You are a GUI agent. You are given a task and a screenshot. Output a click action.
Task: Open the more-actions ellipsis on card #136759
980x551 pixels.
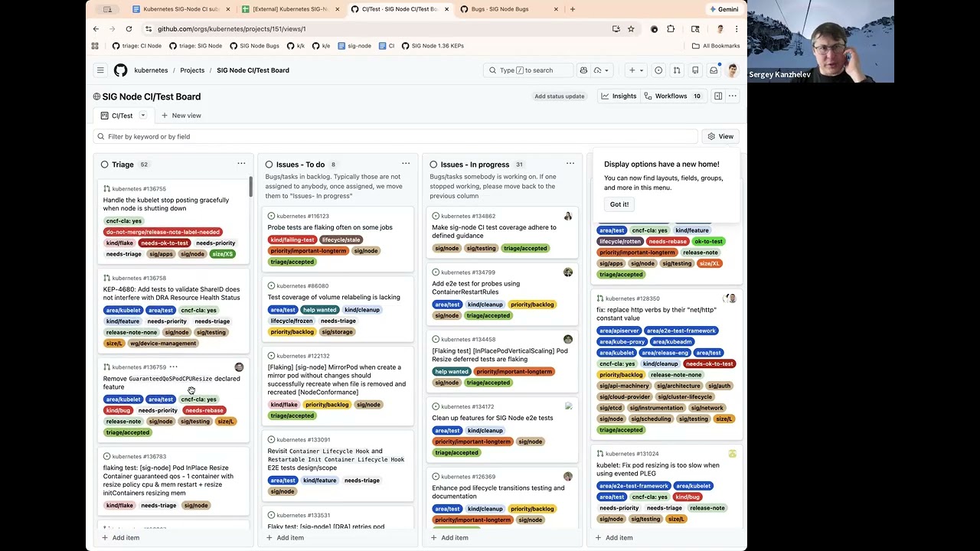coord(173,367)
